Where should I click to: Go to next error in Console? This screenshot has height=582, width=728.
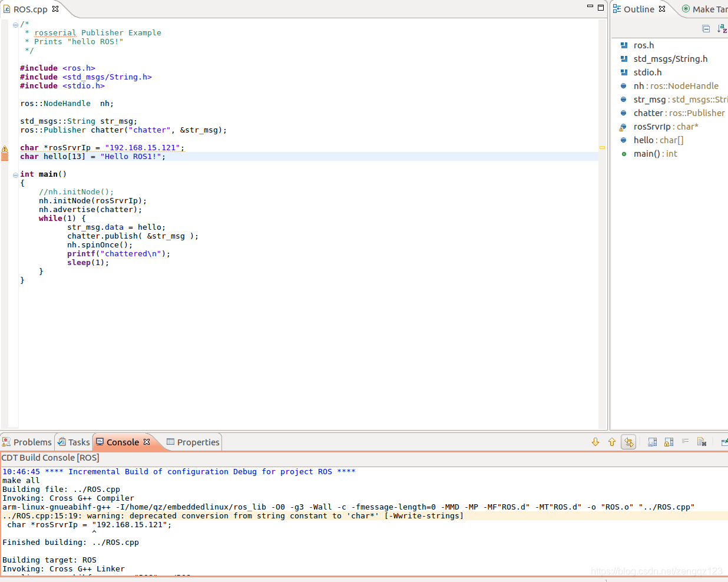595,442
